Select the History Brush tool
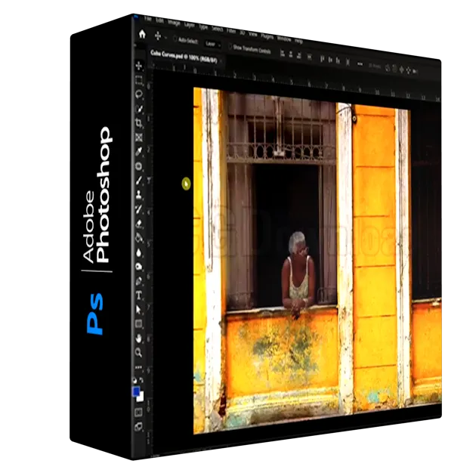The height and width of the screenshot is (476, 476). [x=139, y=209]
